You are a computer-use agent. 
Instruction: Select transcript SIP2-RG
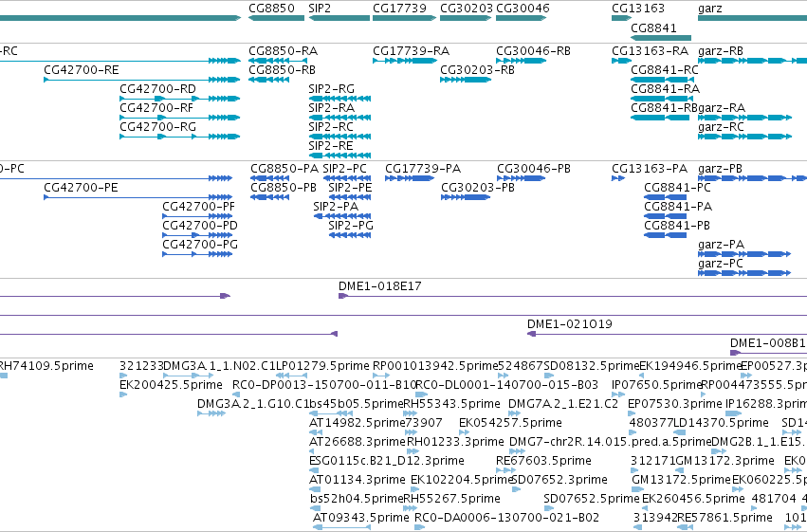(339, 99)
